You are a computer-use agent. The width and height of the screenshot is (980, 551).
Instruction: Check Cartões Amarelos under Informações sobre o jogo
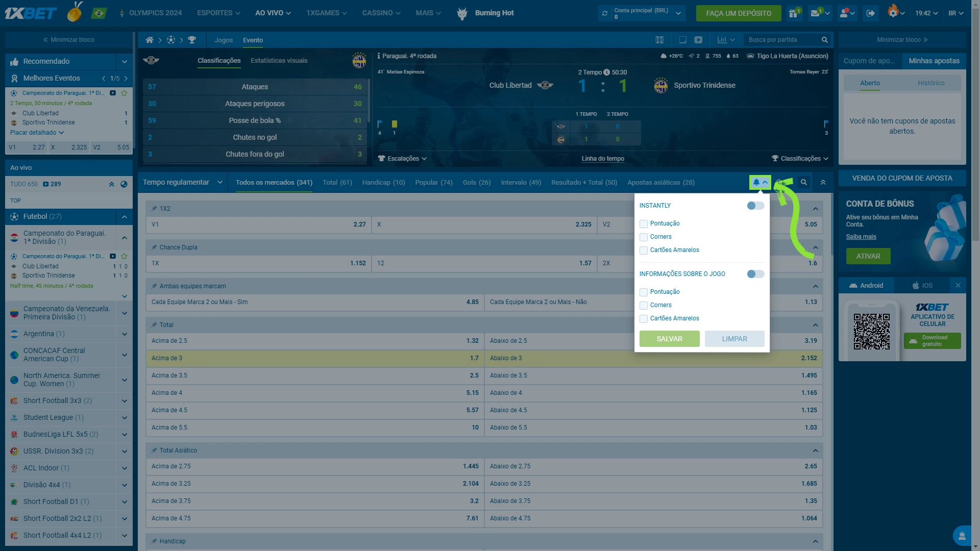644,319
